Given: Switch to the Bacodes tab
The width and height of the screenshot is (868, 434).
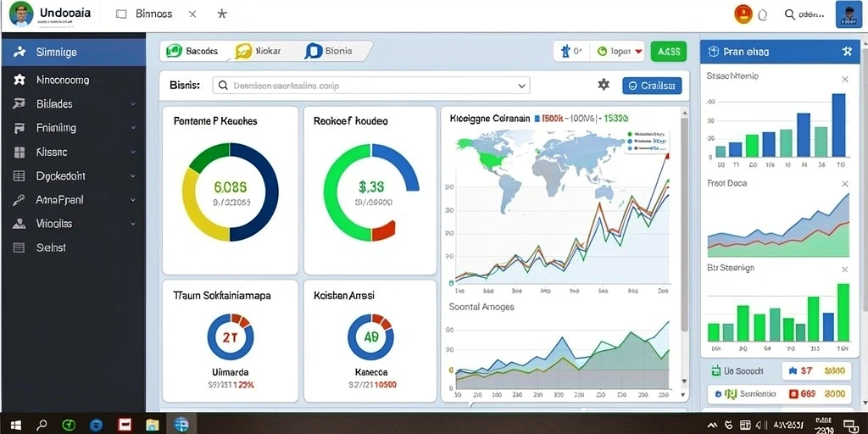Looking at the screenshot, I should pyautogui.click(x=194, y=52).
